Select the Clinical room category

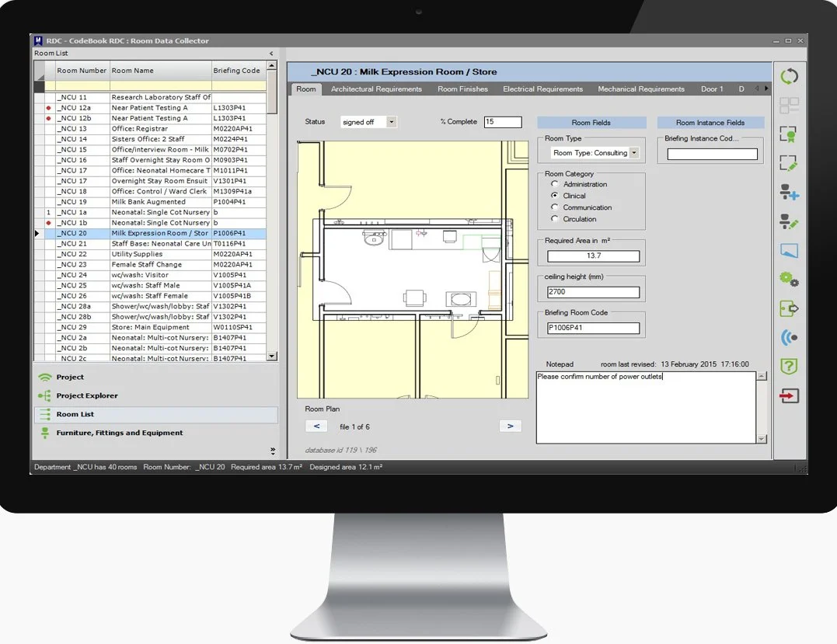[x=555, y=196]
